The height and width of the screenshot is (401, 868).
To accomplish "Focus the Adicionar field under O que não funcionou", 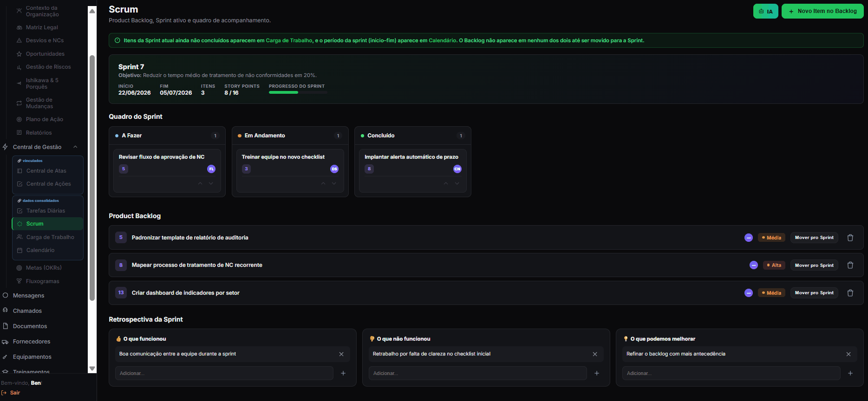I will pyautogui.click(x=478, y=373).
